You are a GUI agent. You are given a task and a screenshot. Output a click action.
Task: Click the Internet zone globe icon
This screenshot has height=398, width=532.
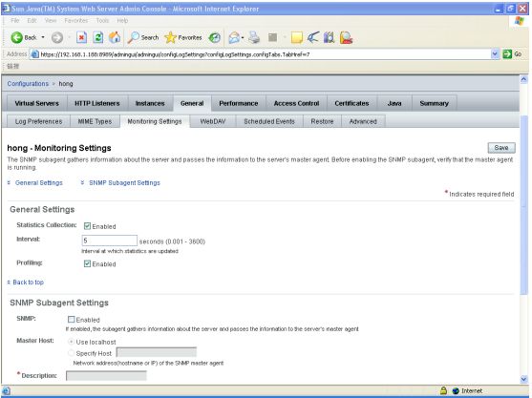pos(456,391)
